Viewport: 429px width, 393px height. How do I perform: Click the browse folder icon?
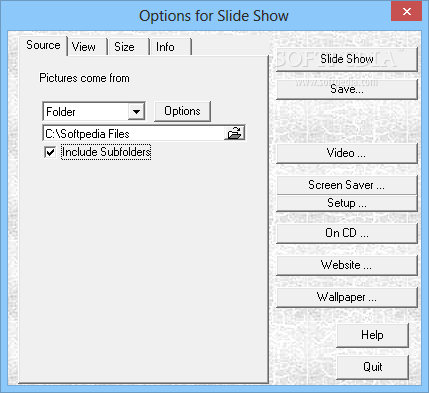point(235,133)
